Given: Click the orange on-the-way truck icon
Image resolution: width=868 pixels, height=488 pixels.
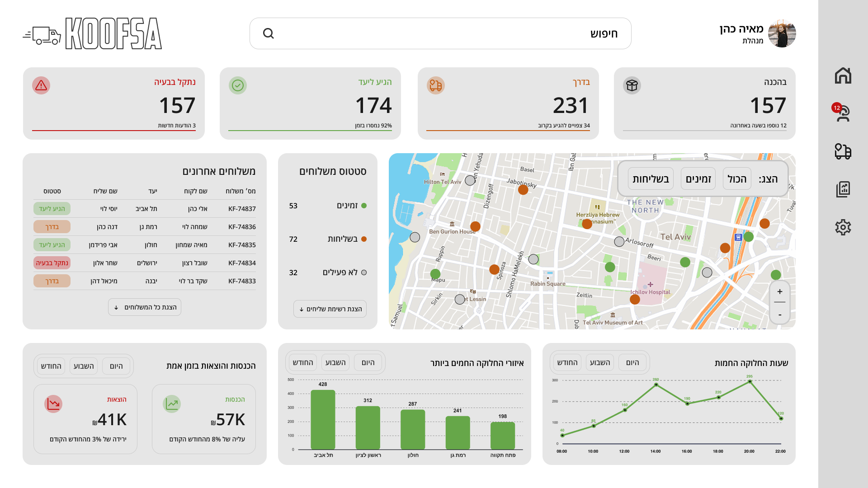Looking at the screenshot, I should click(436, 85).
